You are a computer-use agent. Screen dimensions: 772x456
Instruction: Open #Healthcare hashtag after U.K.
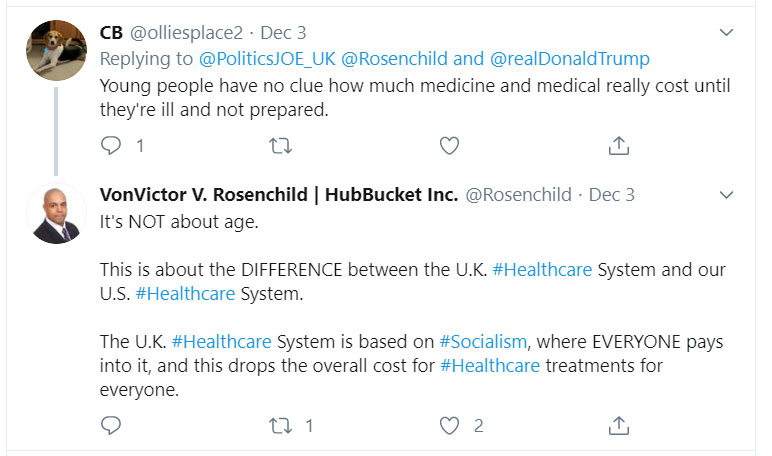click(542, 270)
